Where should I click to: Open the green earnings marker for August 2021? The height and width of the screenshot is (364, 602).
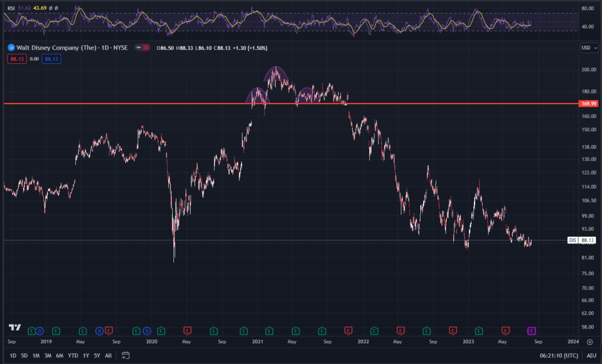[322, 330]
